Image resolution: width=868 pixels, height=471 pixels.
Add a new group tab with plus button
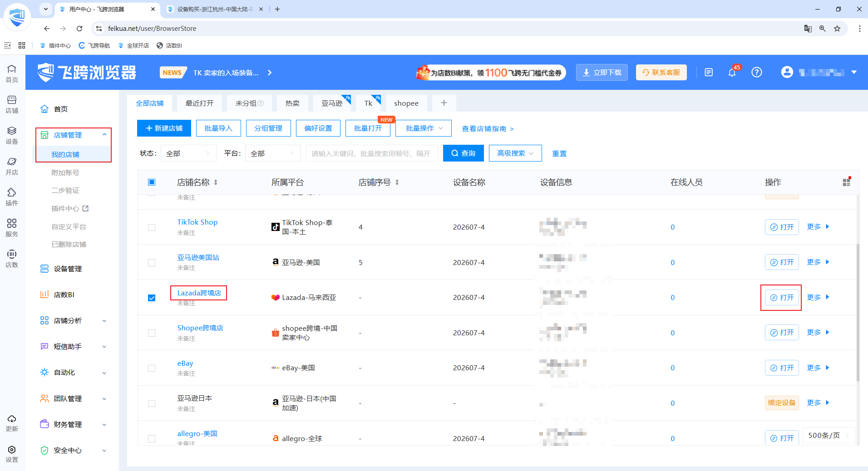444,103
